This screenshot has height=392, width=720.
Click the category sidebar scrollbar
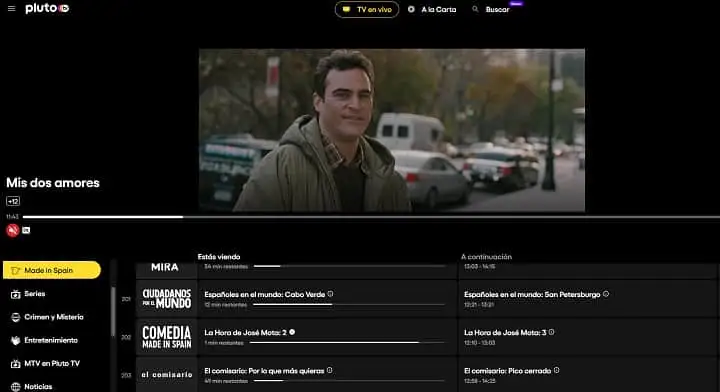coord(113,312)
